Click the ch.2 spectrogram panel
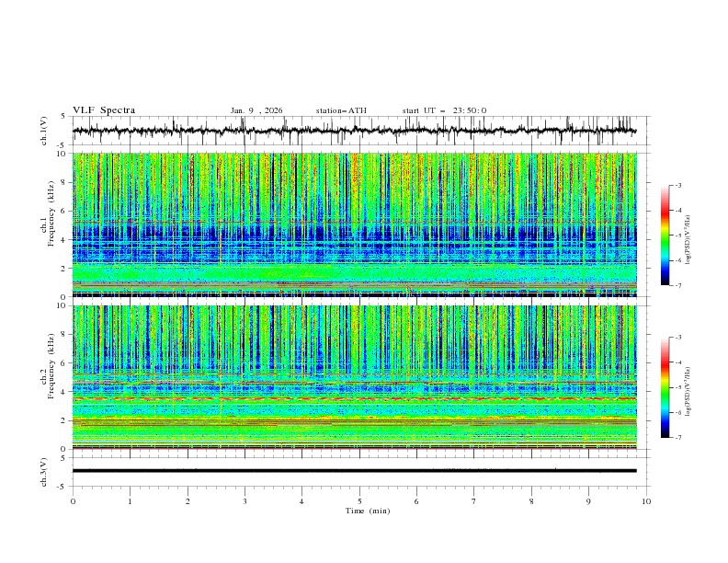This screenshot has height=563, width=728. coord(355,377)
